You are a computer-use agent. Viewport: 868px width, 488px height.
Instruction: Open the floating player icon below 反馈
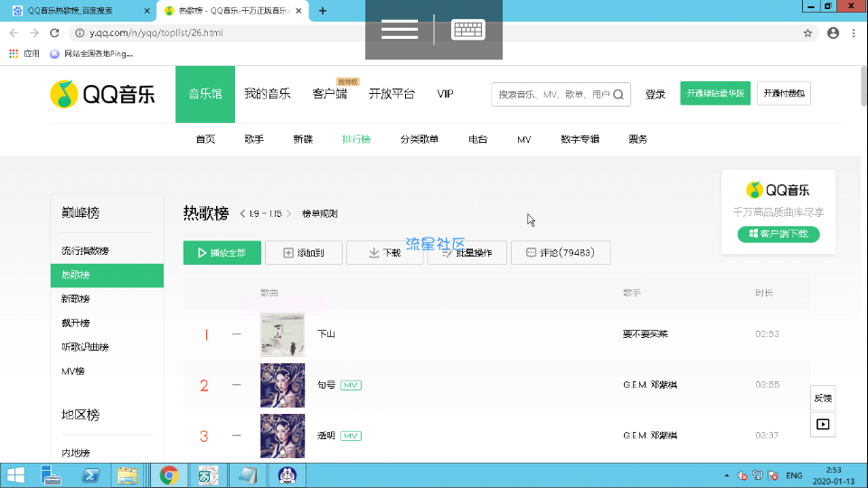(x=823, y=425)
